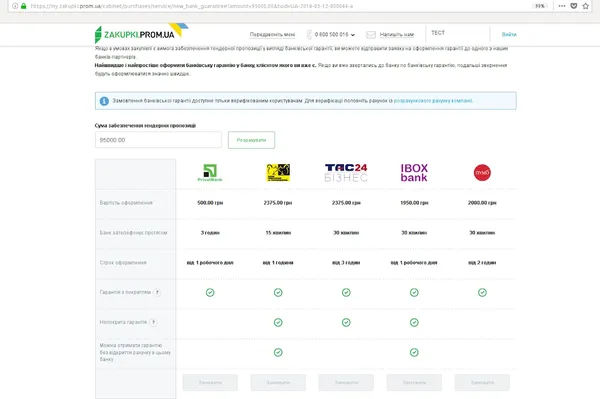Click the '15 хвилин' callback time

coord(278,233)
